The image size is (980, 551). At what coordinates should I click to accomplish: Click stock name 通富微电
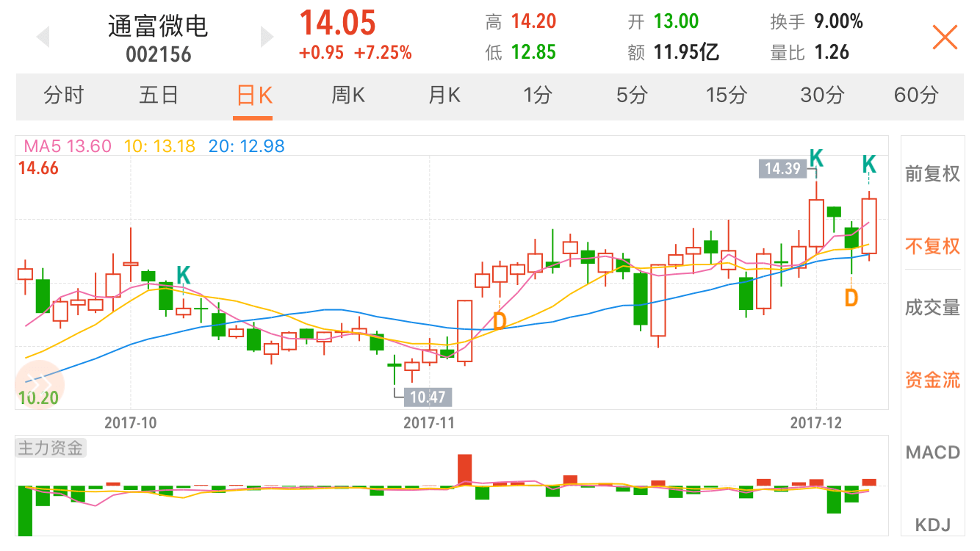159,26
